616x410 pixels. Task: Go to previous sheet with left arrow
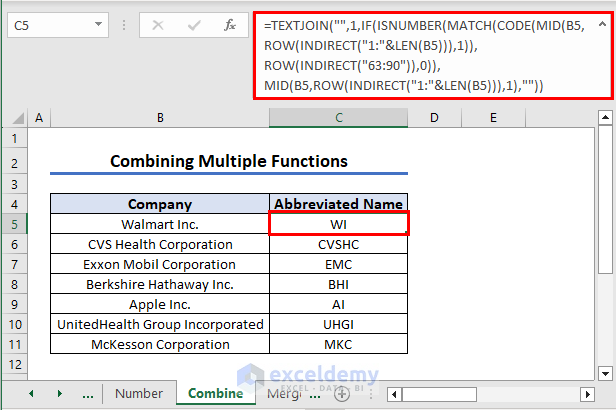(x=31, y=393)
